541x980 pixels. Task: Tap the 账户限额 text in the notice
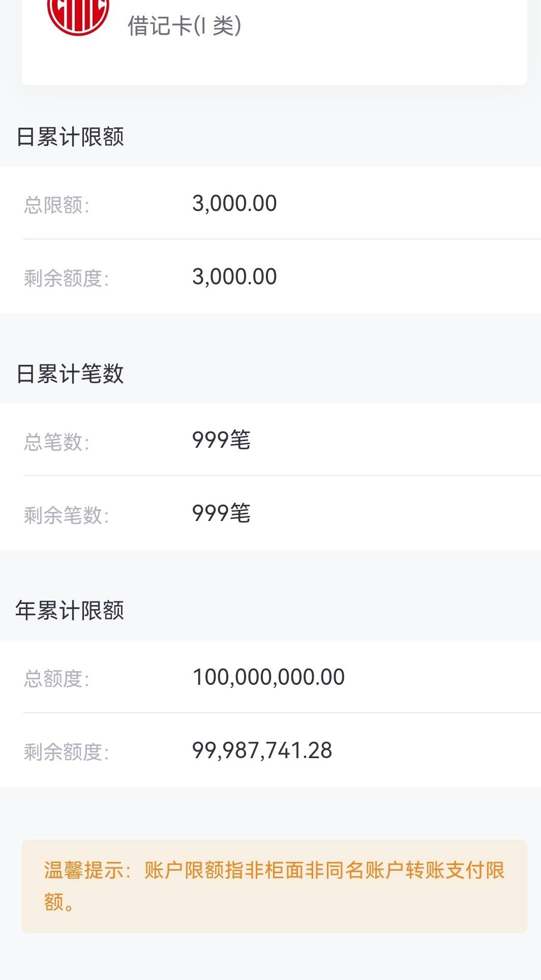coord(184,870)
